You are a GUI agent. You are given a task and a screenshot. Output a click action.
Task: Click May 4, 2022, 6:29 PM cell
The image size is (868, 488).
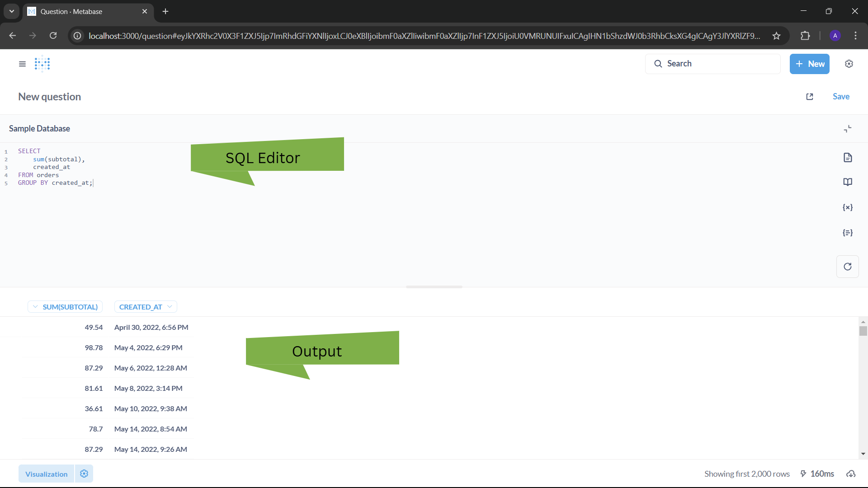148,348
